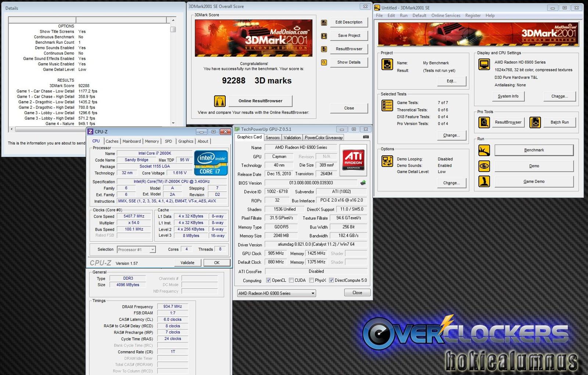Click the OK button in CPU-Z
Image resolution: width=588 pixels, height=375 pixels.
pyautogui.click(x=217, y=263)
